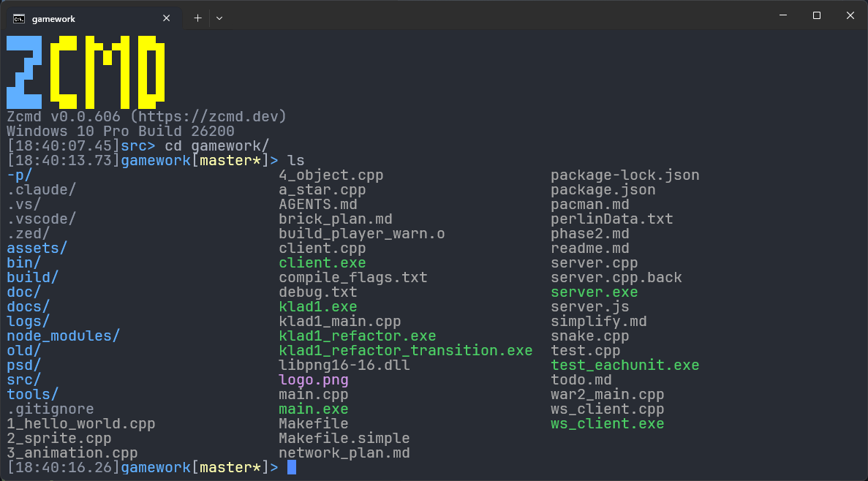Image resolution: width=868 pixels, height=481 pixels.
Task: Click the '2_sprite.cpp' file name
Action: (x=59, y=439)
